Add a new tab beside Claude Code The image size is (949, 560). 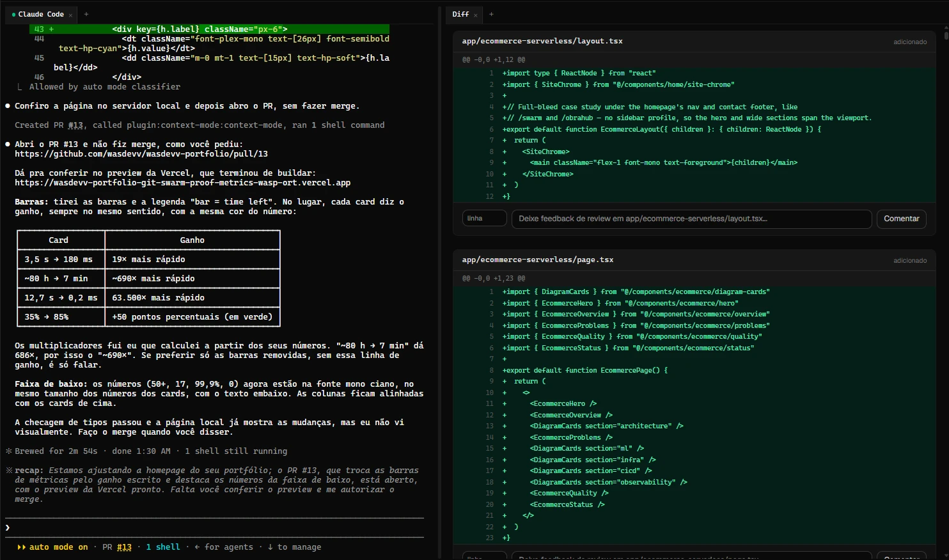pos(86,14)
